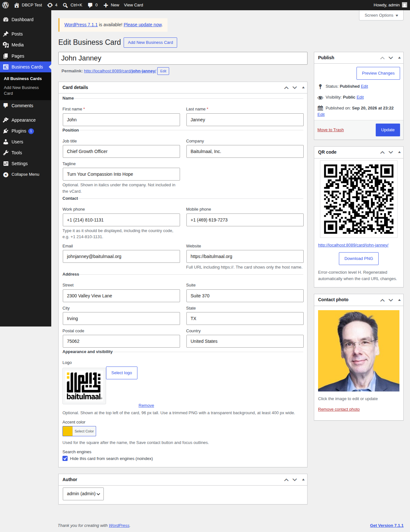
Task: Click the Select logo button
Action: pyautogui.click(x=121, y=373)
